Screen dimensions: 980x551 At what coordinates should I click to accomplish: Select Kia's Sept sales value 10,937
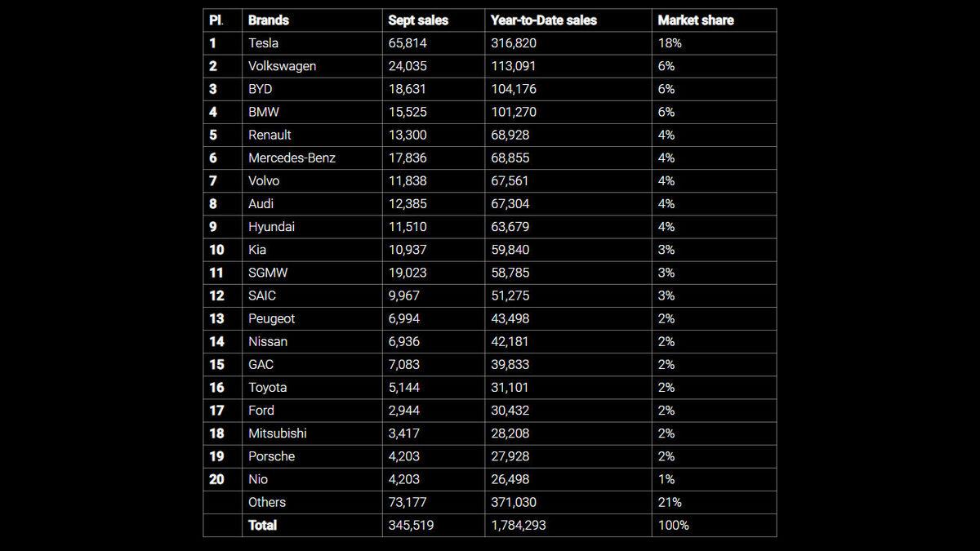tap(408, 250)
